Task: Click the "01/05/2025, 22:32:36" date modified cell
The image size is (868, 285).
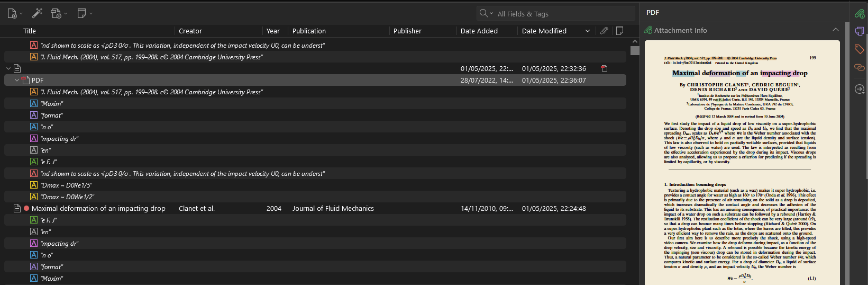Action: pos(554,68)
